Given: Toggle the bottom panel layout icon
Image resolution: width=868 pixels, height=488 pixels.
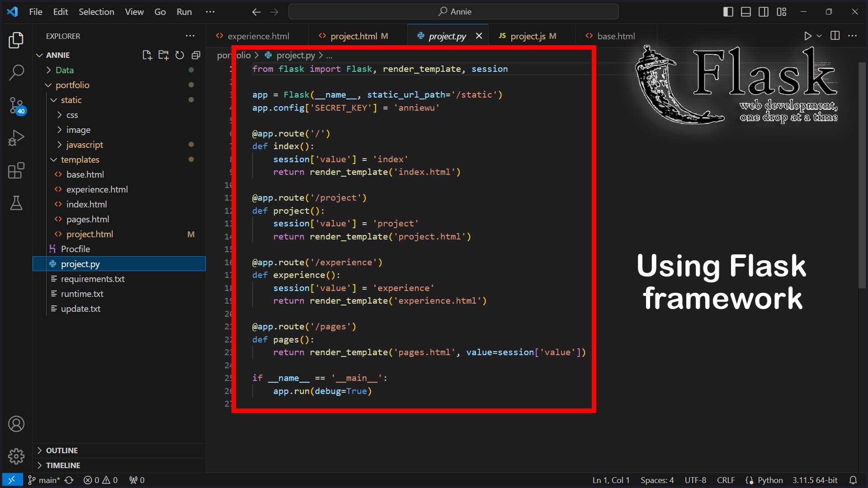Looking at the screenshot, I should tap(746, 12).
